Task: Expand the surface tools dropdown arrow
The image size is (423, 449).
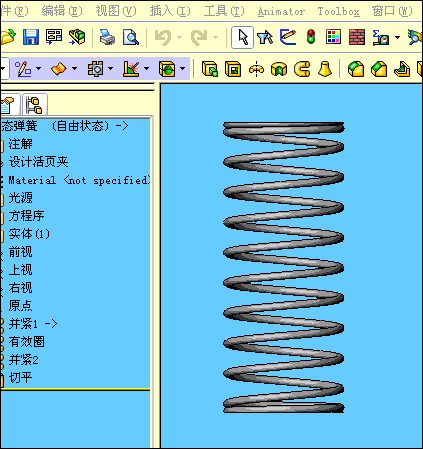Action: 75,69
